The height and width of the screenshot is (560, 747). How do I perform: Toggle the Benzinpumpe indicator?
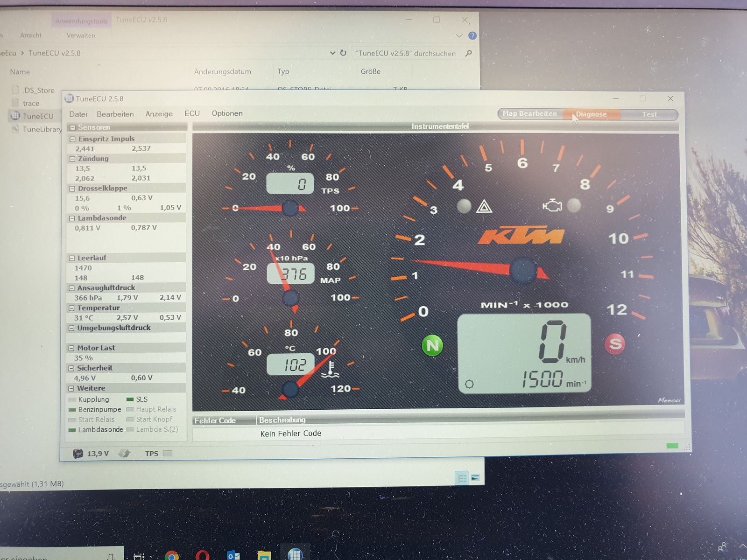coord(72,410)
